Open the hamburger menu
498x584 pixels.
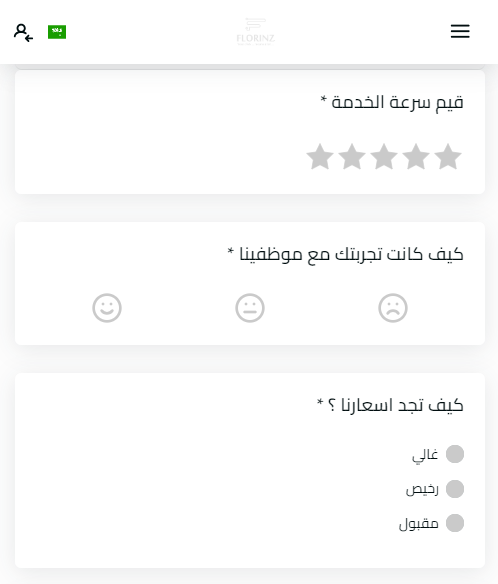coord(460,31)
